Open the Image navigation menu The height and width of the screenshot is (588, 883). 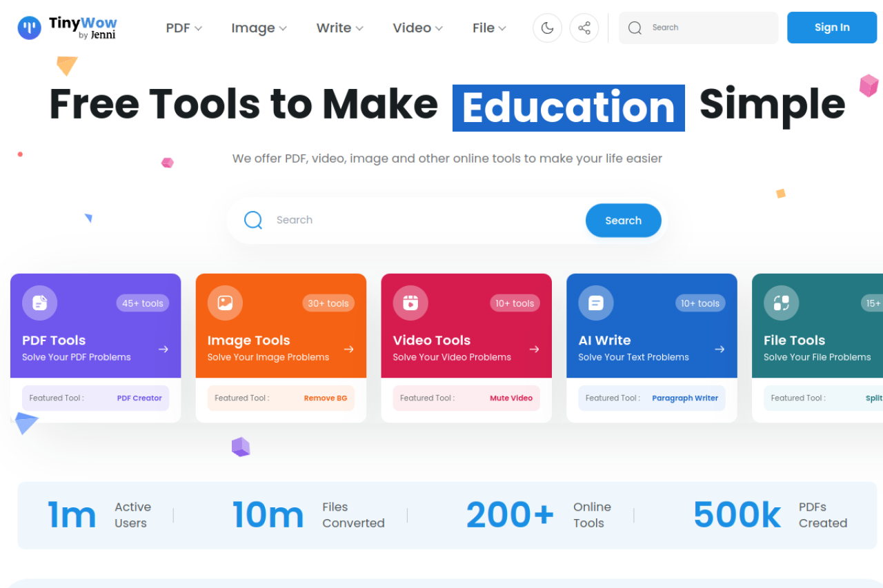pos(259,28)
